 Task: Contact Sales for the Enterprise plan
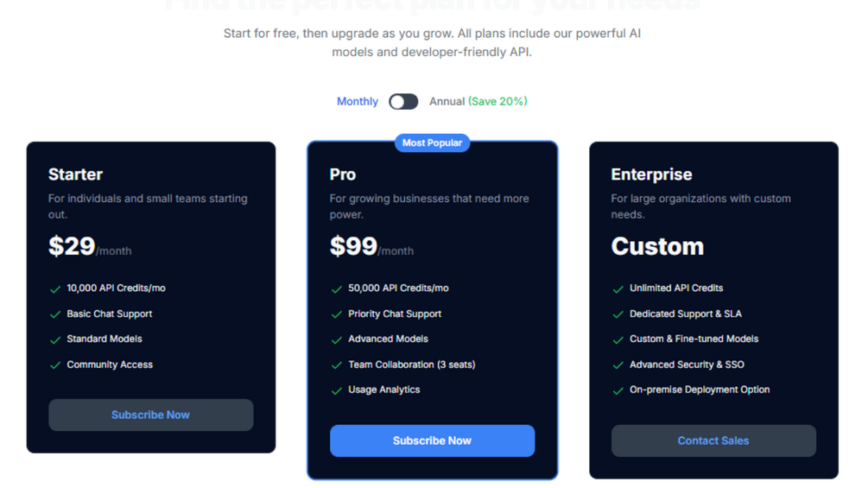tap(713, 441)
